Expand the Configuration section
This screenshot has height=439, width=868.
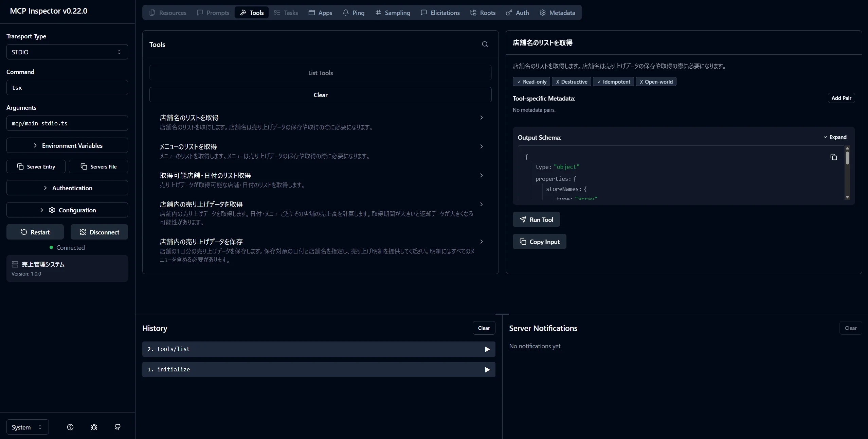tap(67, 210)
